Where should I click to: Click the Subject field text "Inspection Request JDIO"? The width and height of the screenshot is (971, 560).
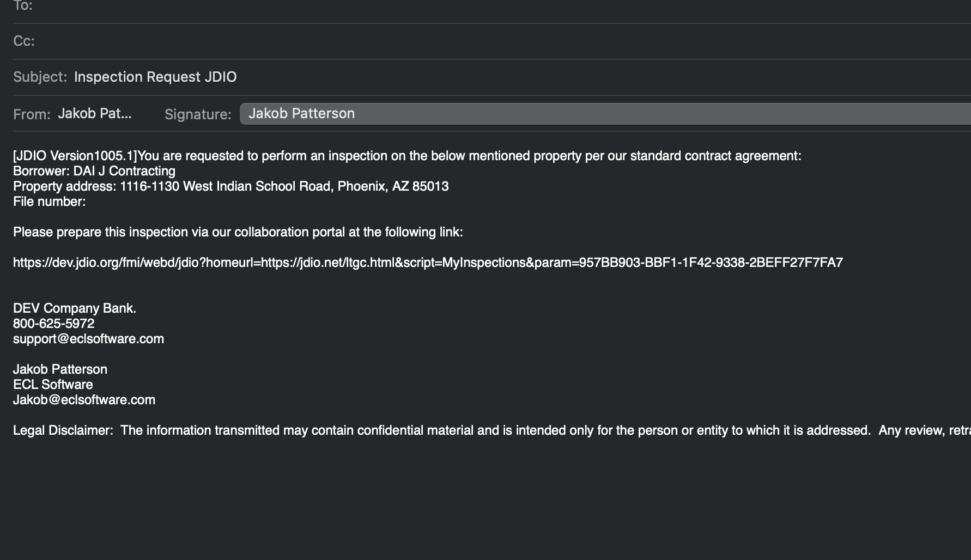pyautogui.click(x=155, y=77)
